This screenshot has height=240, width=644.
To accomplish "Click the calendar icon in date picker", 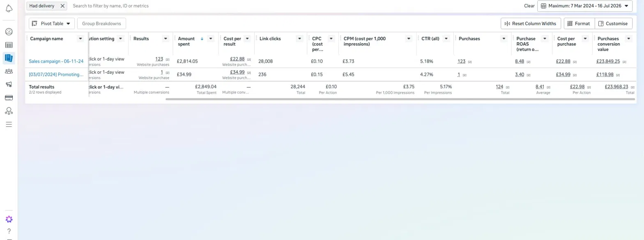I will pyautogui.click(x=543, y=6).
